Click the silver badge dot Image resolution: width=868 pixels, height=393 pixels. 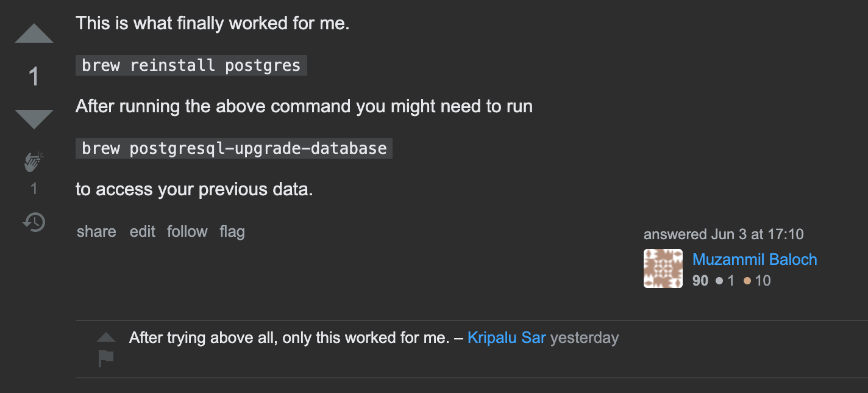[x=719, y=281]
